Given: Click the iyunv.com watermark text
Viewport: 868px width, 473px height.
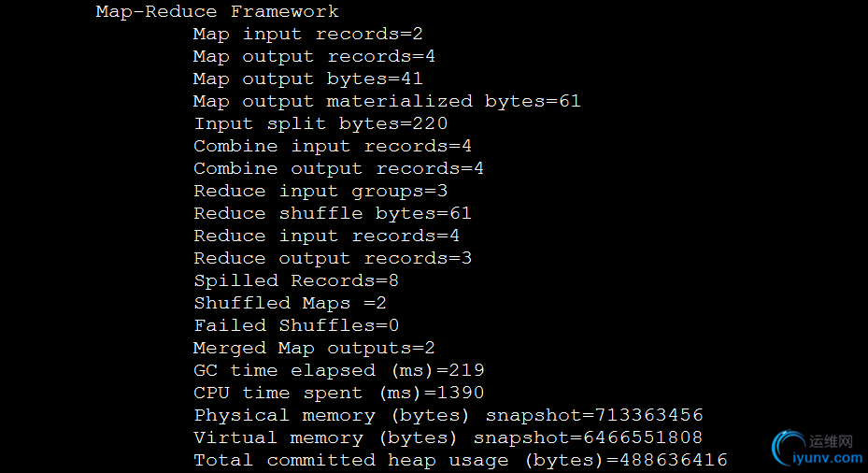Looking at the screenshot, I should pos(828,459).
